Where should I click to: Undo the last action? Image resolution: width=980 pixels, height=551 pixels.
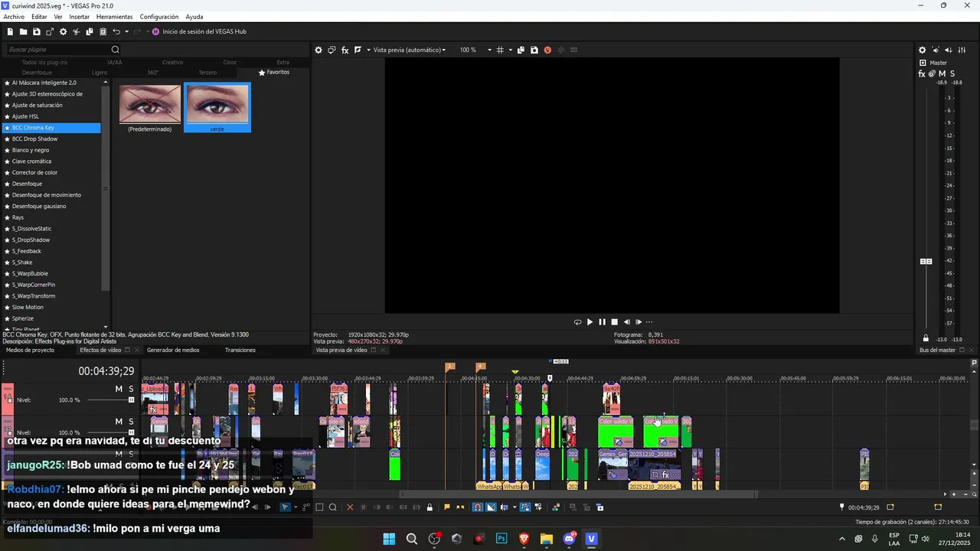(x=116, y=31)
